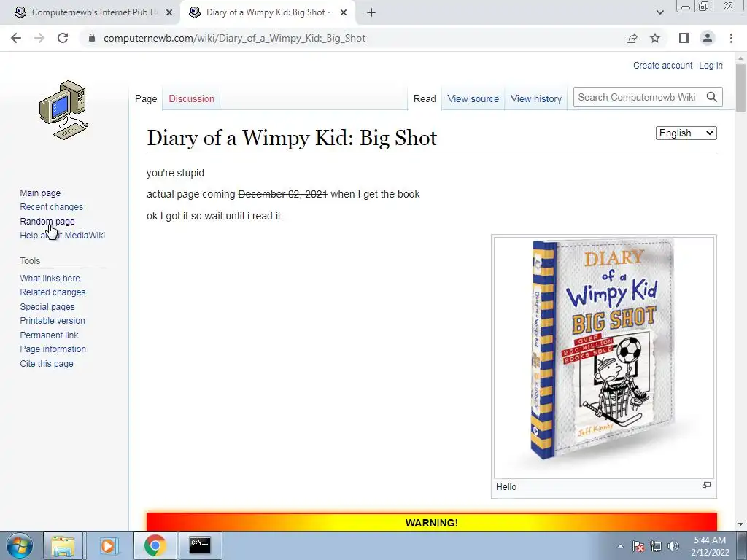Show hidden system tray icons
747x560 pixels.
tap(620, 546)
